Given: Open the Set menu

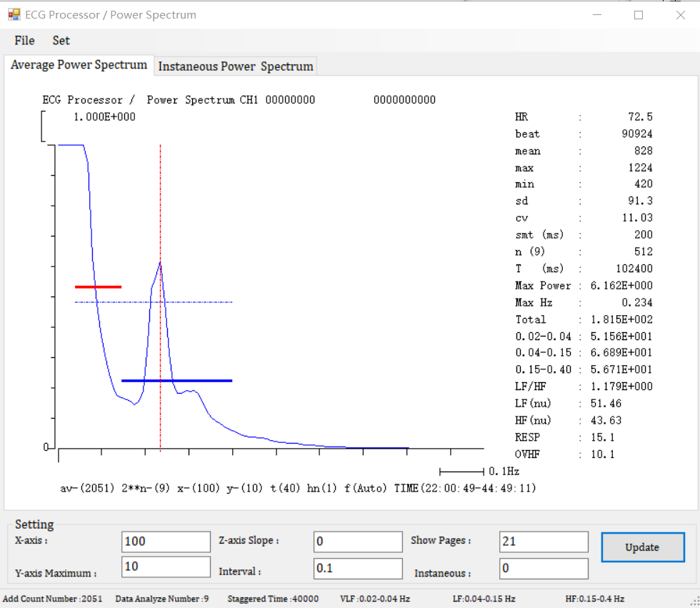Looking at the screenshot, I should (x=61, y=41).
